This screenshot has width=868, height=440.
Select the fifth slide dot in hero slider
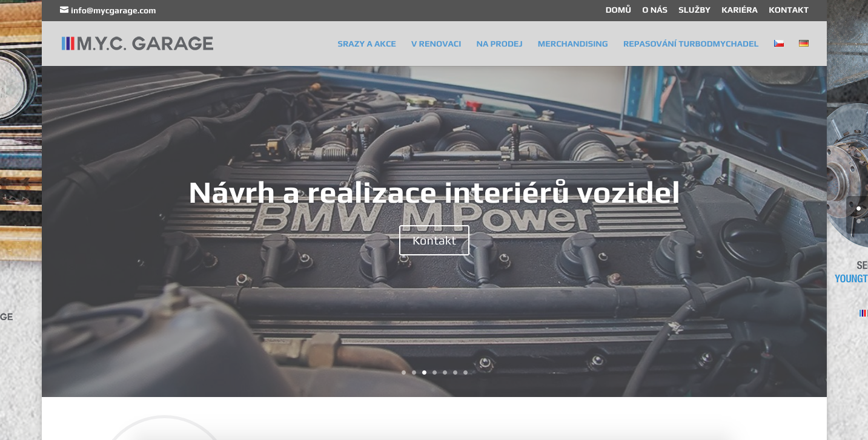(x=445, y=372)
